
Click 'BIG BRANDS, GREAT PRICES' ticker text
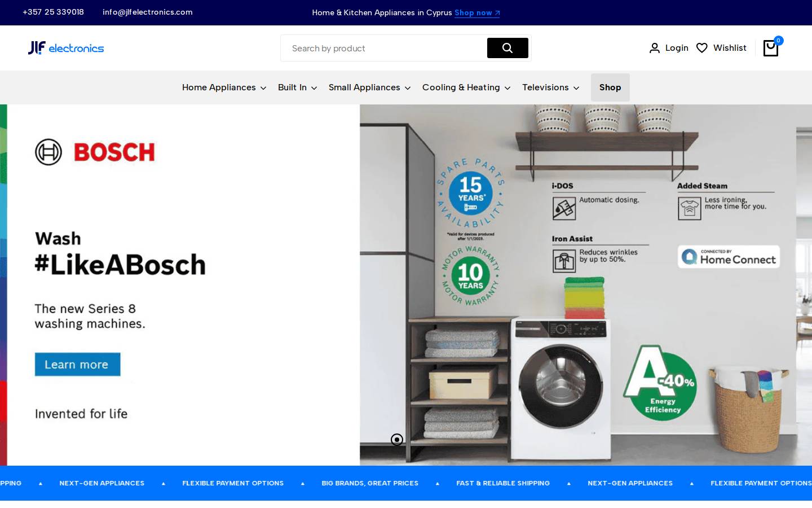click(x=370, y=483)
